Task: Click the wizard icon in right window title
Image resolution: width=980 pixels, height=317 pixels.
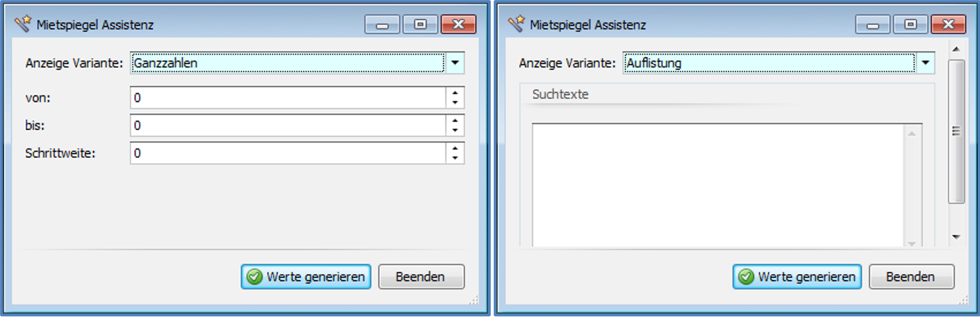Action: click(x=516, y=24)
